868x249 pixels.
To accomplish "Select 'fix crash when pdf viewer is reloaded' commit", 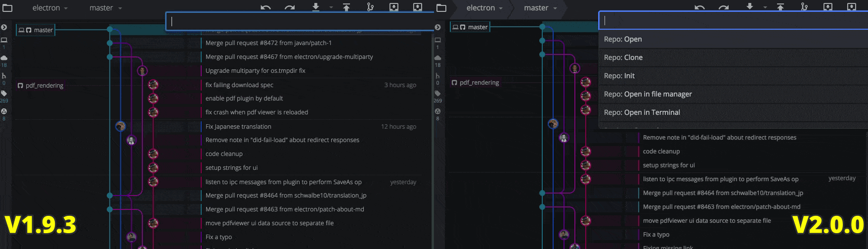I will 257,112.
